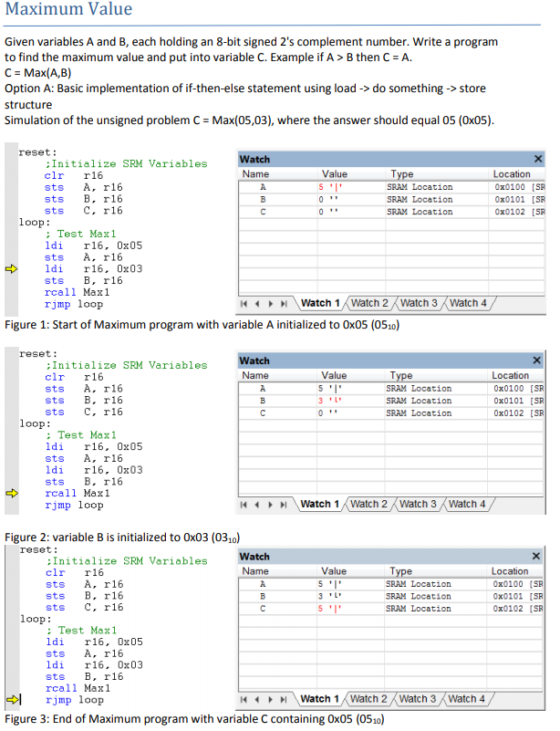Click next-tab arrow in Figure 1 Watch panel
This screenshot has width=560, height=731.
click(x=271, y=304)
